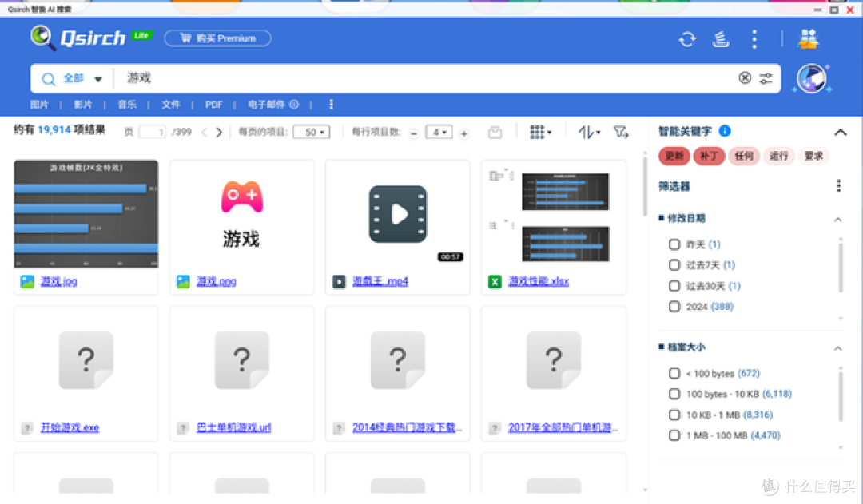Open the 开始游戏.exe file link

(70, 427)
